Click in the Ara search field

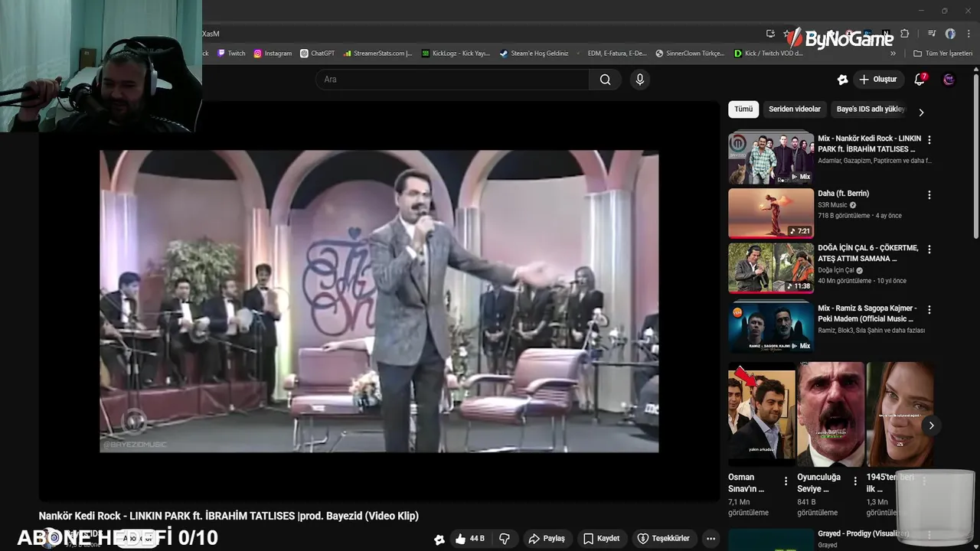coord(452,80)
